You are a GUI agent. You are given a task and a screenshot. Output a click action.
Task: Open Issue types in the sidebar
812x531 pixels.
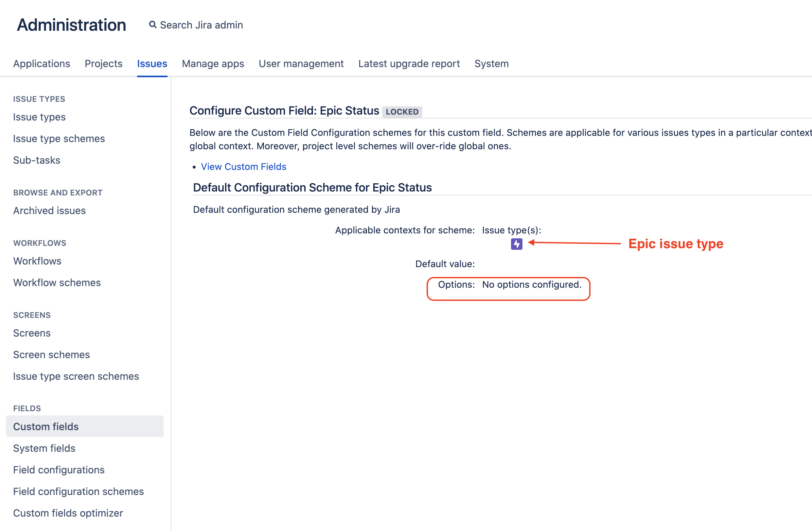[39, 117]
